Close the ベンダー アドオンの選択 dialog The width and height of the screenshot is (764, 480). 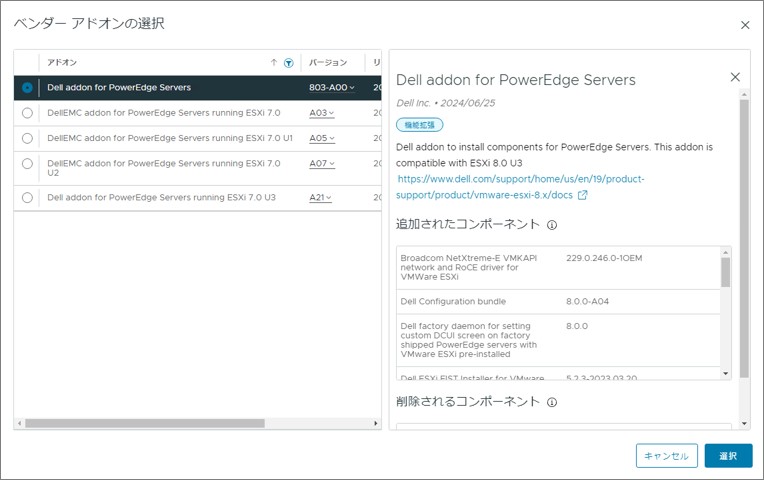[744, 25]
